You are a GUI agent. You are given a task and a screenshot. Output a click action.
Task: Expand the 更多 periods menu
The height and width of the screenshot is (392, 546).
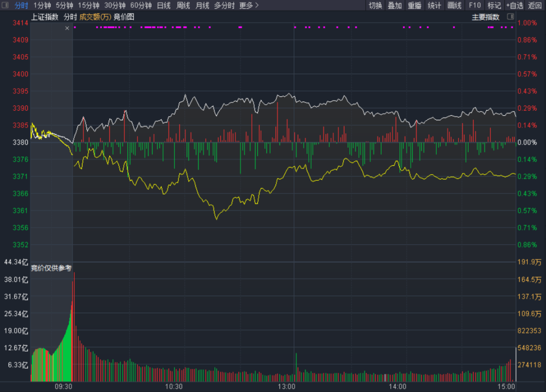coord(249,6)
